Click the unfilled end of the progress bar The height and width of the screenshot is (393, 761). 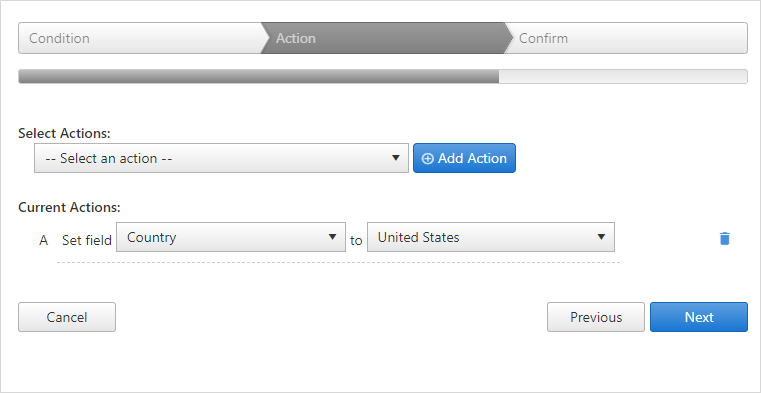pos(623,76)
